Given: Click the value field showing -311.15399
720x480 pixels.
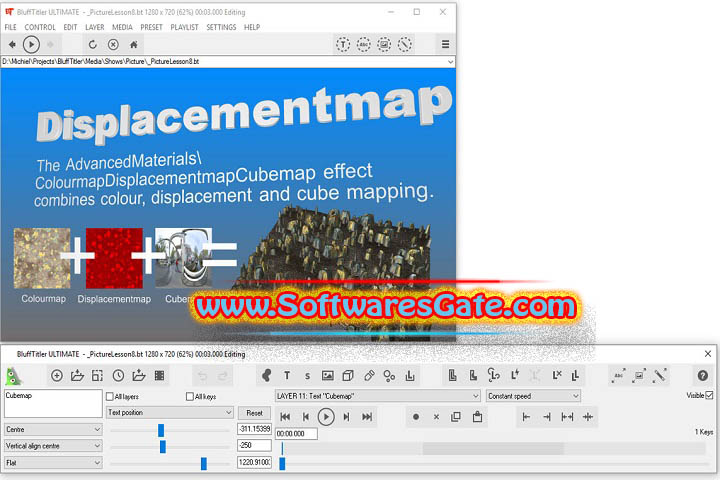Looking at the screenshot, I should pyautogui.click(x=254, y=429).
